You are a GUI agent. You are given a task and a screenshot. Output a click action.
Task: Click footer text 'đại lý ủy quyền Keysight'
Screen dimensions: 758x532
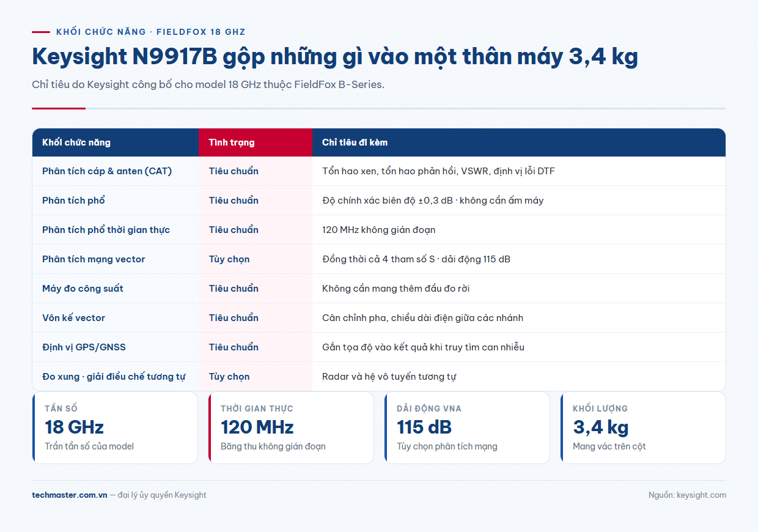click(162, 495)
